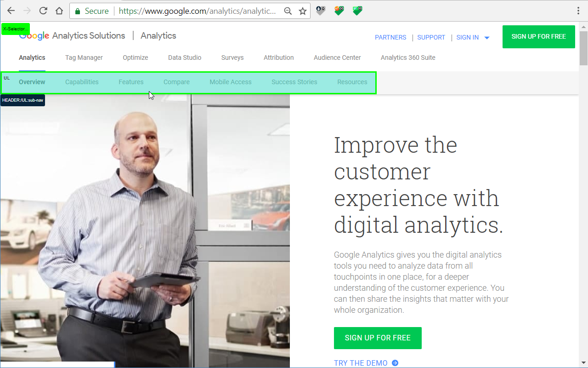Click in the URL address bar
This screenshot has height=368, width=588.
point(198,11)
